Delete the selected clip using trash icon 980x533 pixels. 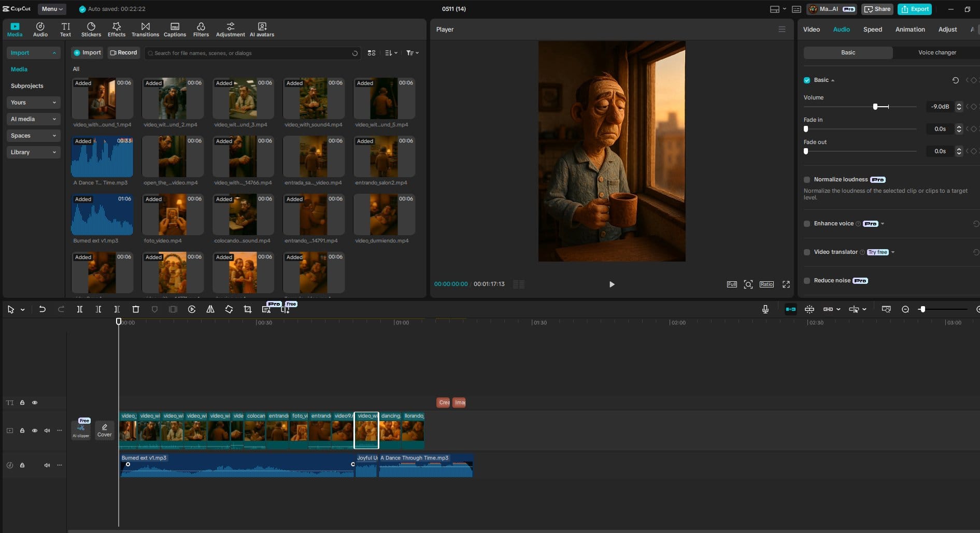tap(136, 309)
